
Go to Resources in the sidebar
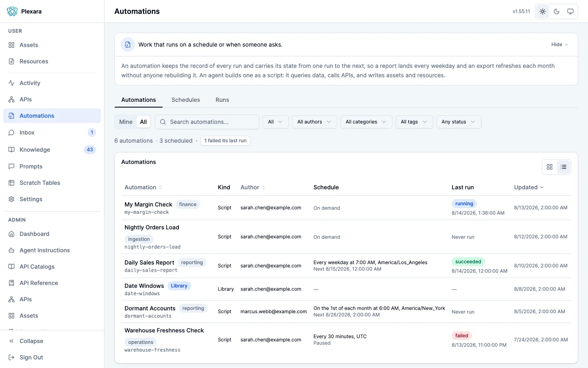tap(52, 61)
